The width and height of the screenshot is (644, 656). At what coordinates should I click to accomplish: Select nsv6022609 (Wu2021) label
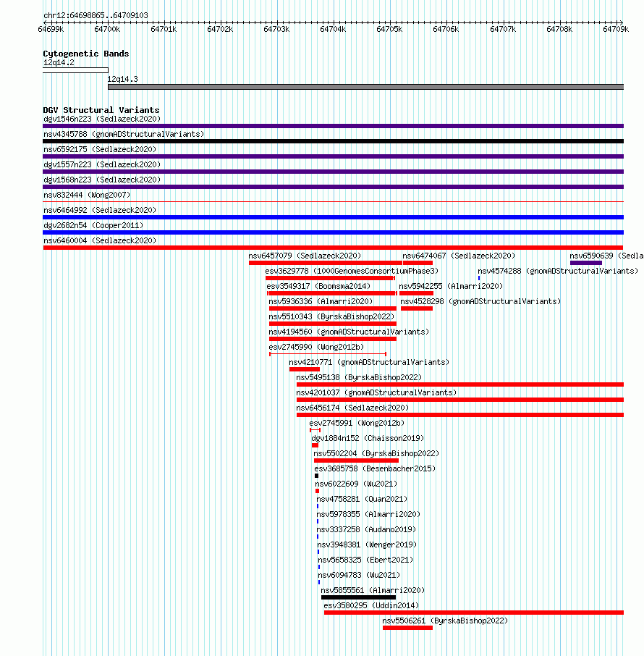[356, 484]
